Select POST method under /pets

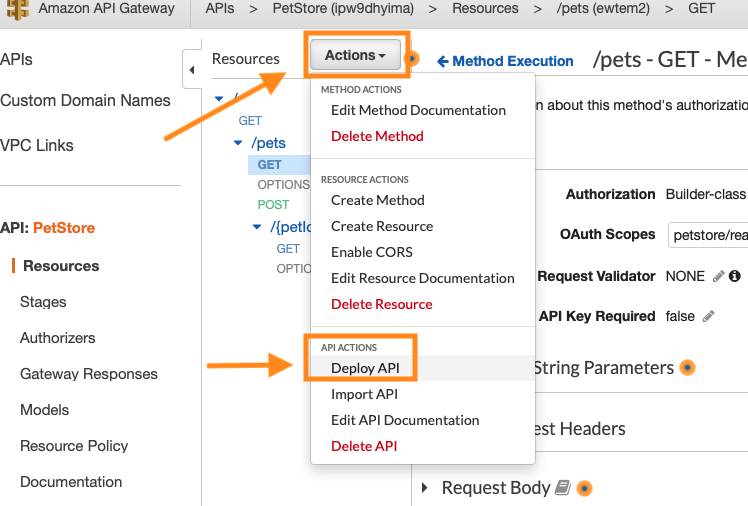pyautogui.click(x=273, y=205)
